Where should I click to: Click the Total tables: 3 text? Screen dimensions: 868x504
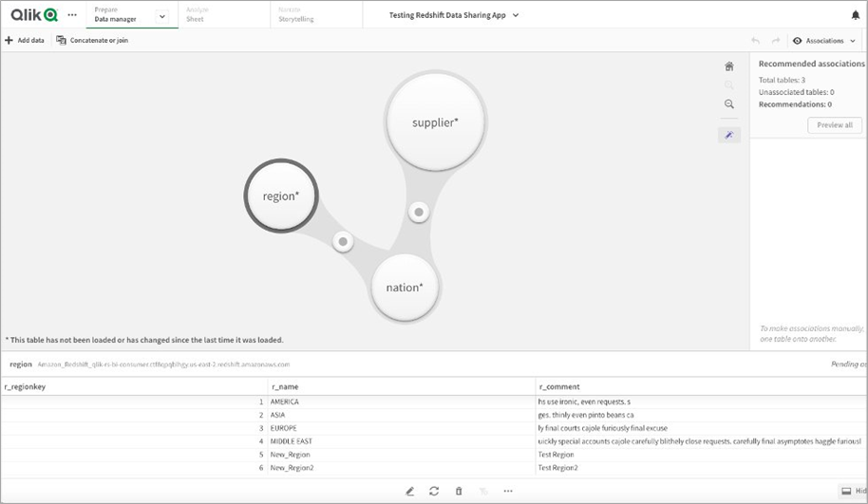click(782, 81)
